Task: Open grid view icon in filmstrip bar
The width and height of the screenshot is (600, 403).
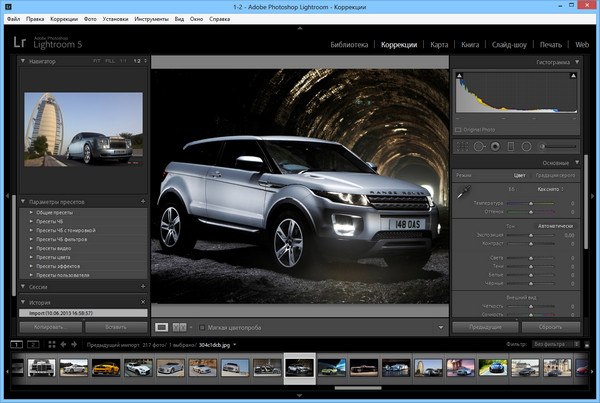Action: point(51,345)
